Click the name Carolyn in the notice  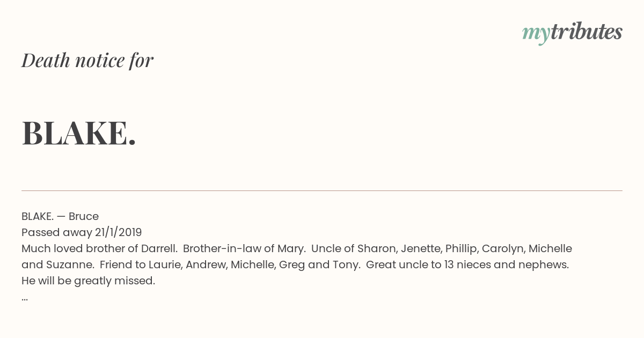click(503, 248)
